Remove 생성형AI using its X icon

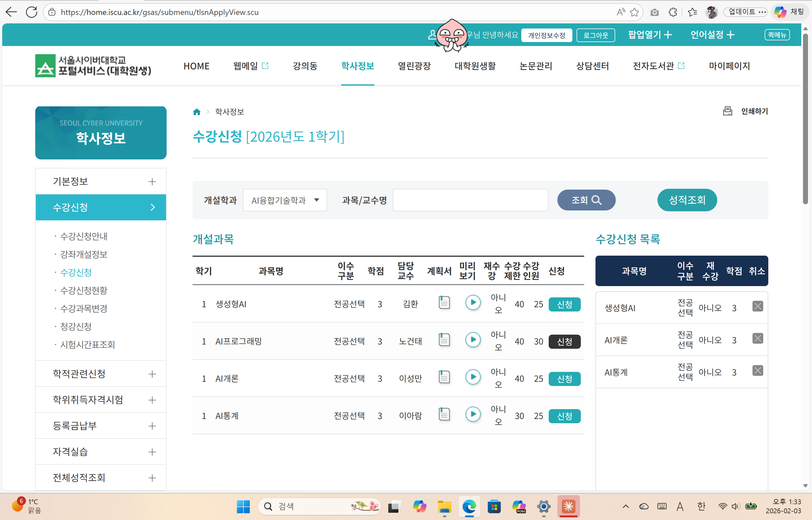(757, 306)
